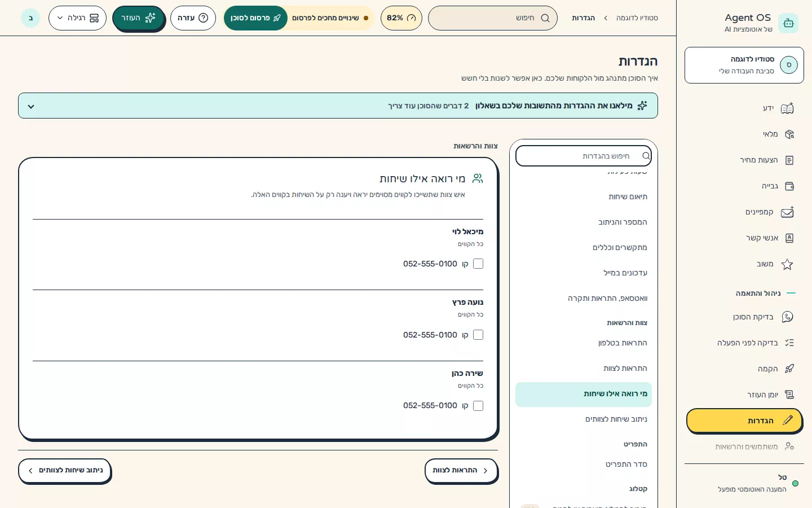
Task: Go to גבייה billing in the sidebar
Action: pos(744,186)
